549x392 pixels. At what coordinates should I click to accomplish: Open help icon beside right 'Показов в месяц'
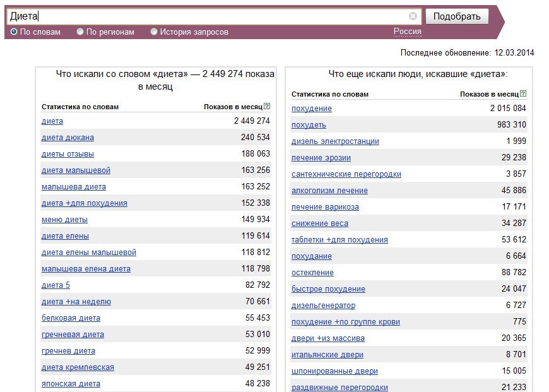pos(523,93)
